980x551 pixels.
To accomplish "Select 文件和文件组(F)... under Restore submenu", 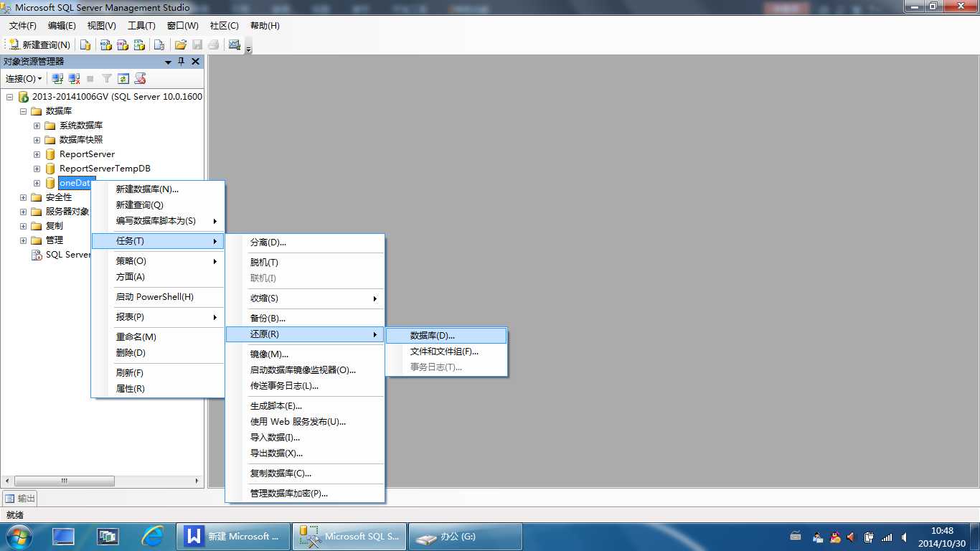I will point(446,352).
